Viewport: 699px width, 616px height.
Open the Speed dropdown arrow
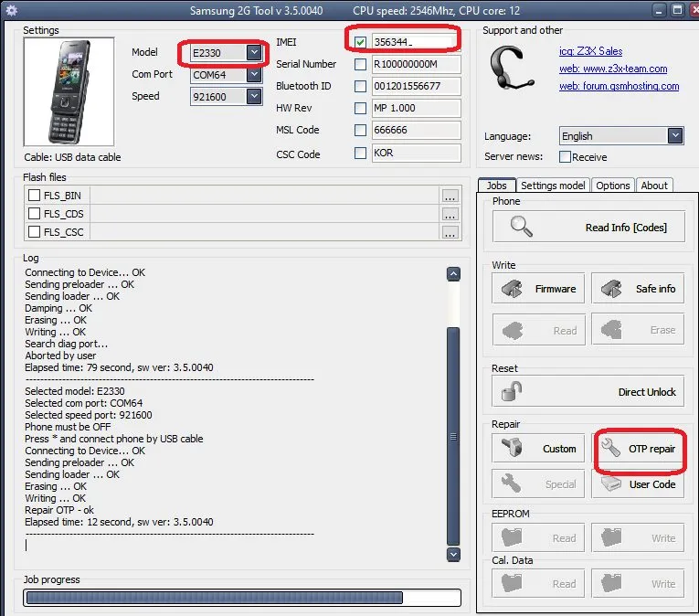pyautogui.click(x=254, y=96)
